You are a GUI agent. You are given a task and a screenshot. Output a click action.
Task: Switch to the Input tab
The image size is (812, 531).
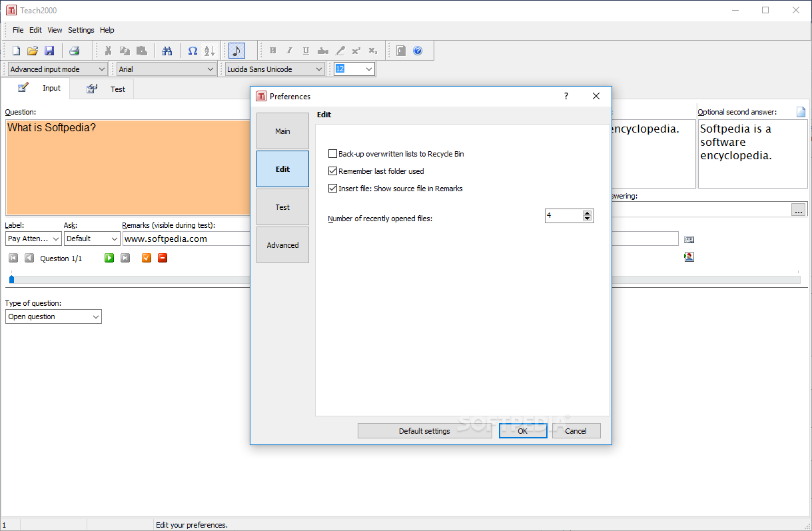(x=35, y=89)
